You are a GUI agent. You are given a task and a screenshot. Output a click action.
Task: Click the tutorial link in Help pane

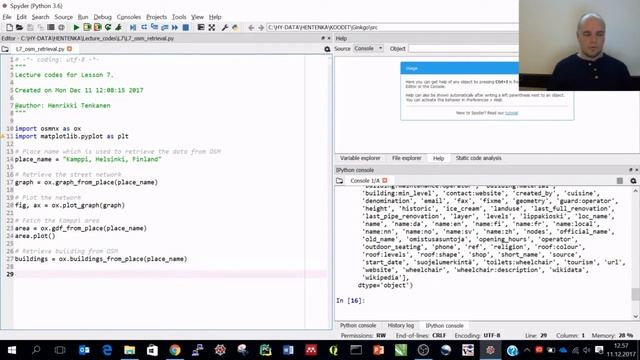511,113
